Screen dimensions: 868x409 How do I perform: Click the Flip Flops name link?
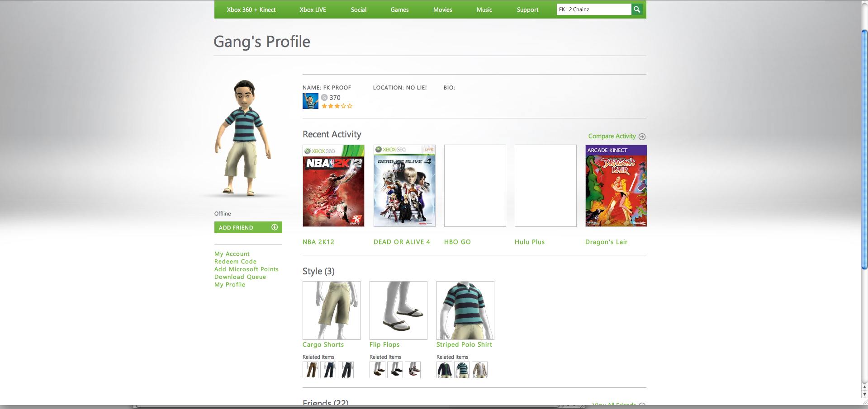[384, 345]
